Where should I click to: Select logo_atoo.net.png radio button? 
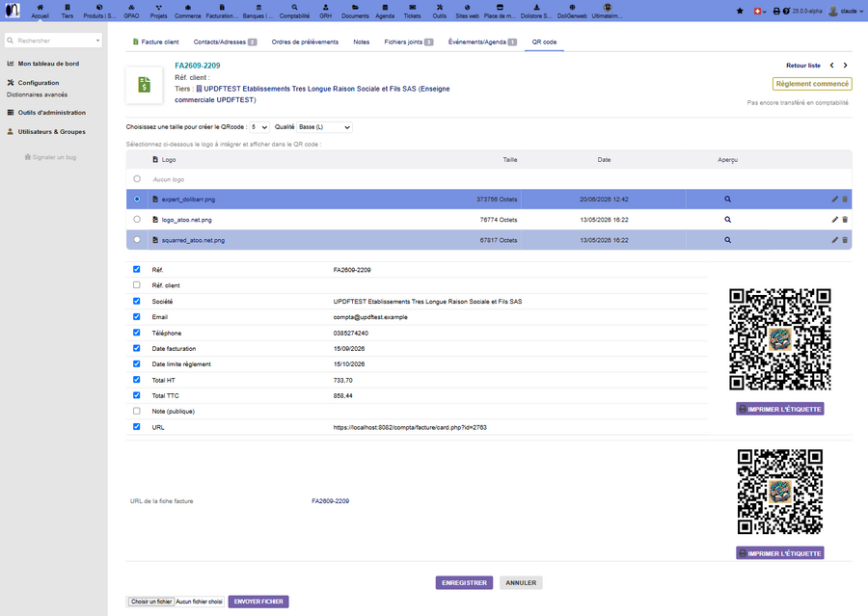coord(137,219)
